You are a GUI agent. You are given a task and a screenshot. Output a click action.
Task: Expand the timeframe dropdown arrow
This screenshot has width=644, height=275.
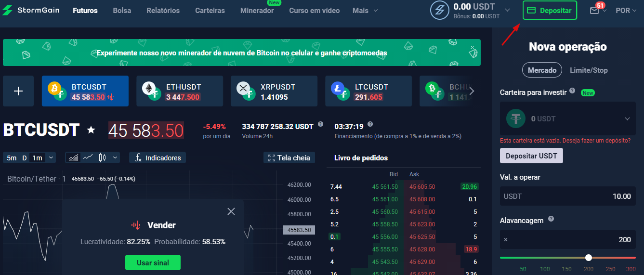tap(51, 157)
